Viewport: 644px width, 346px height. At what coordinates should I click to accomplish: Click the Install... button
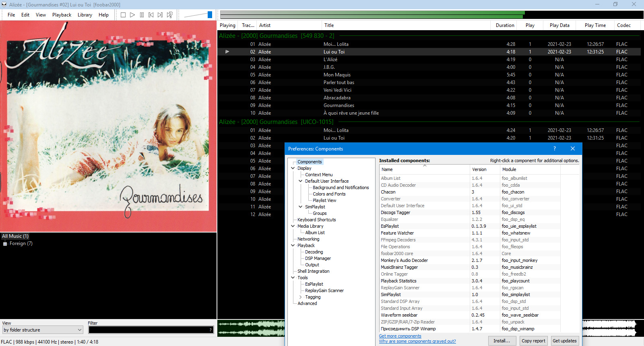(x=502, y=341)
